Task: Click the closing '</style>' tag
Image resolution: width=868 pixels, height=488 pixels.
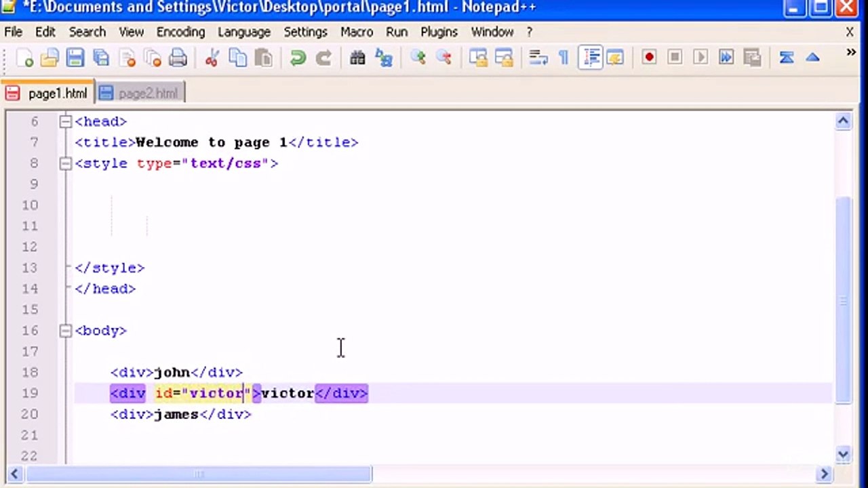Action: (109, 268)
